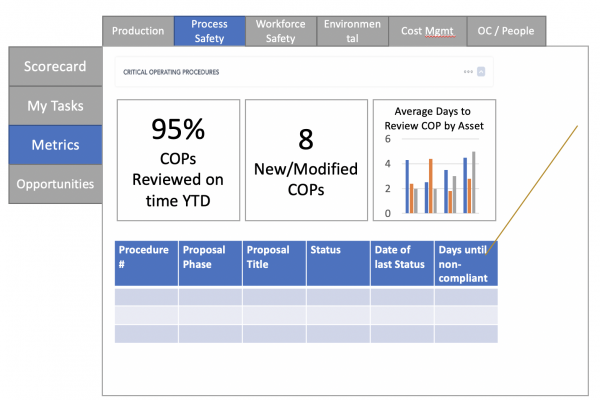Open the 95% COPs Reviewed on time card
This screenshot has height=400, width=600.
pyautogui.click(x=178, y=160)
